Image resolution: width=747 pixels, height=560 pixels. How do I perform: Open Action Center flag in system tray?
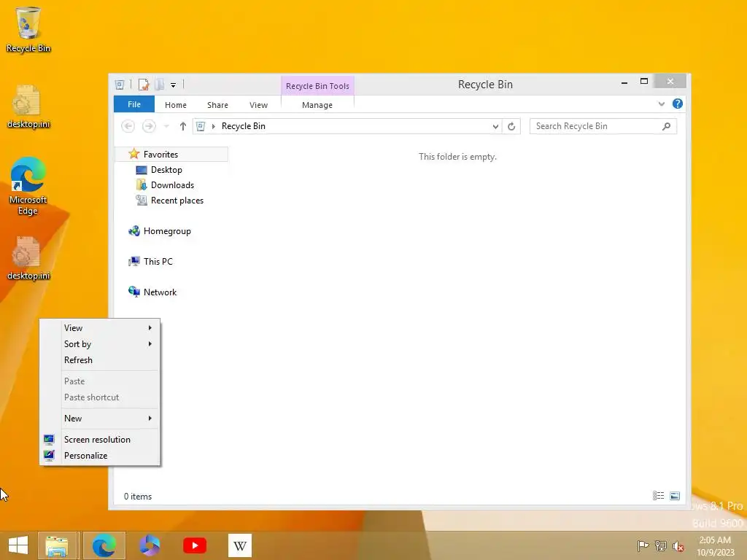(x=643, y=545)
